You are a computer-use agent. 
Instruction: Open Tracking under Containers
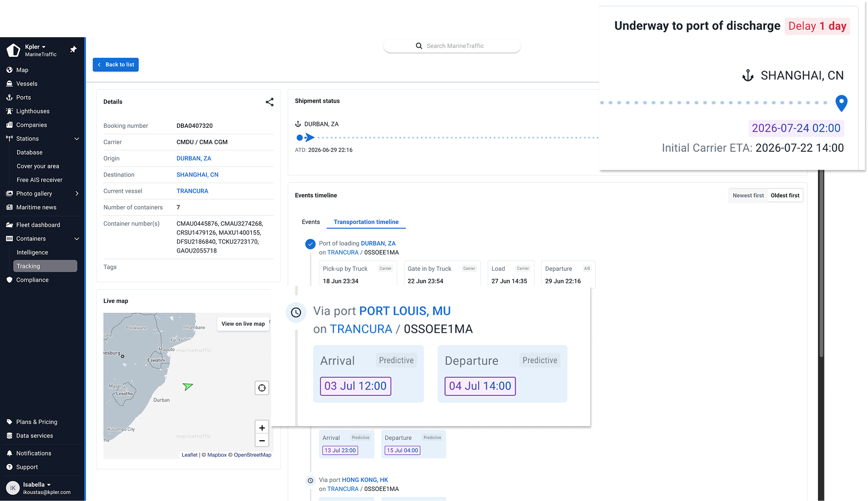coord(45,266)
